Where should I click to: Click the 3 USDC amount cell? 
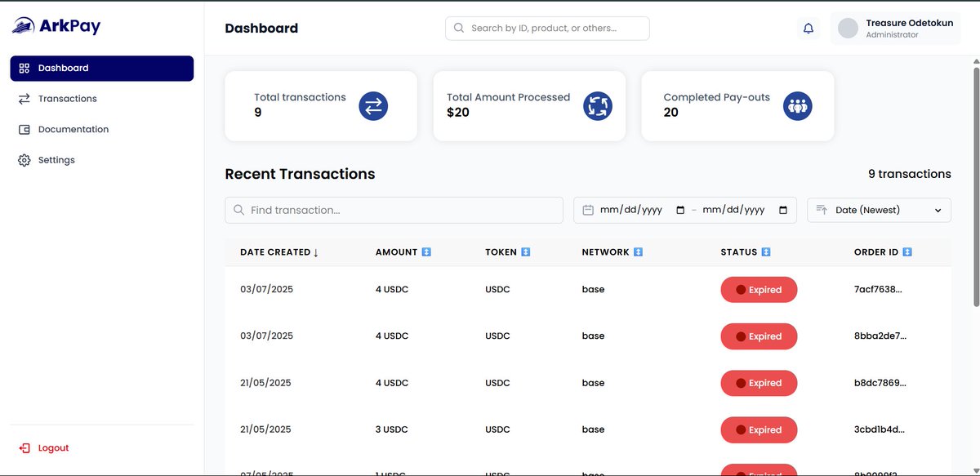coord(392,429)
